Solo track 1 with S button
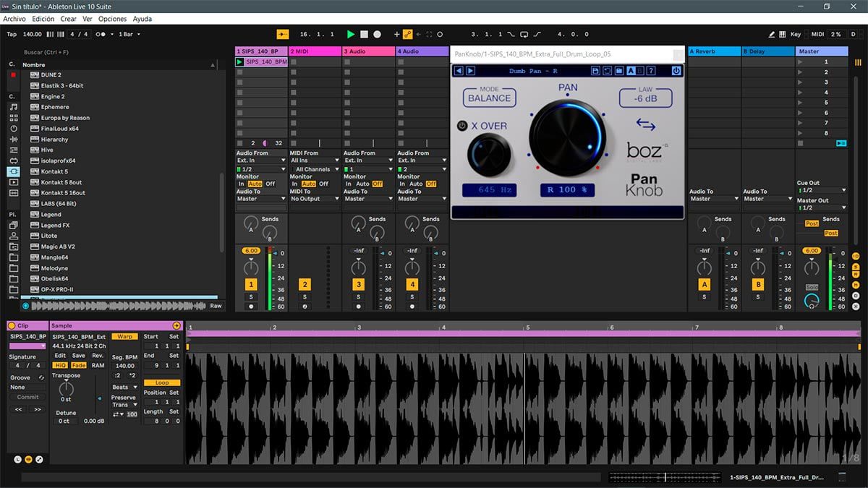 point(251,297)
